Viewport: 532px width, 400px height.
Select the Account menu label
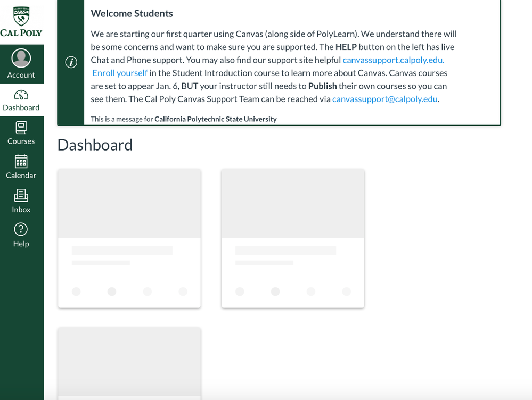[21, 75]
